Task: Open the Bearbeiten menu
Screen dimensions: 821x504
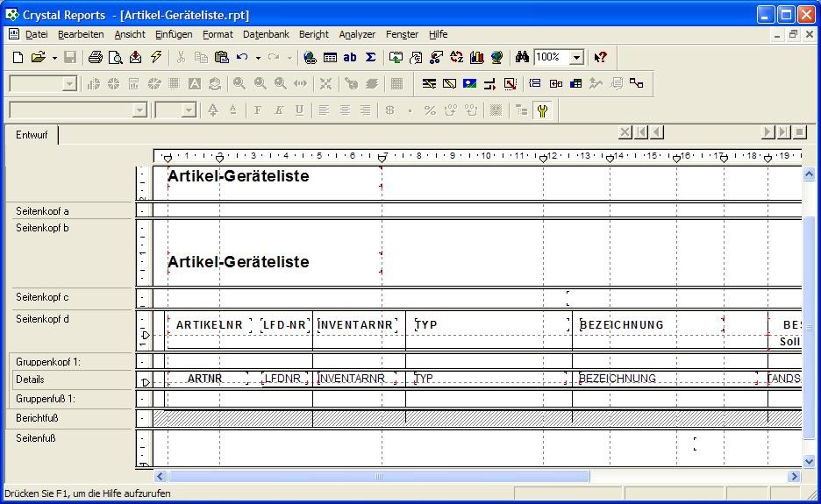Action: pos(81,34)
